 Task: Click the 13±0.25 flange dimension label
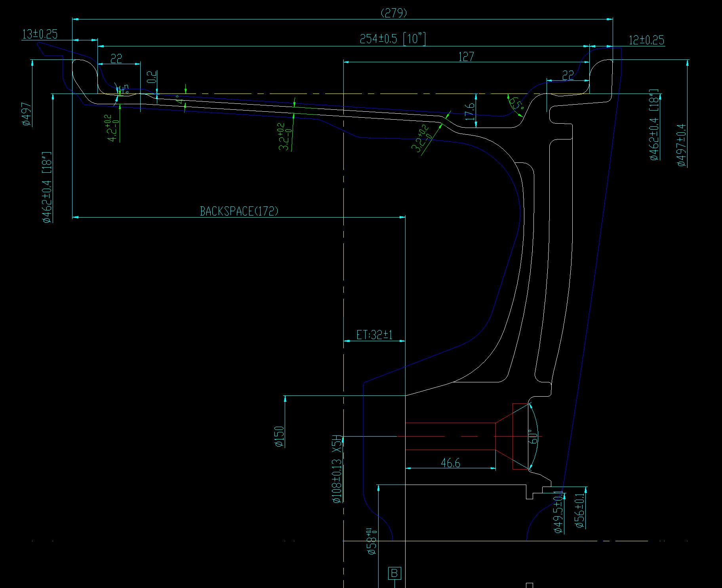[40, 34]
